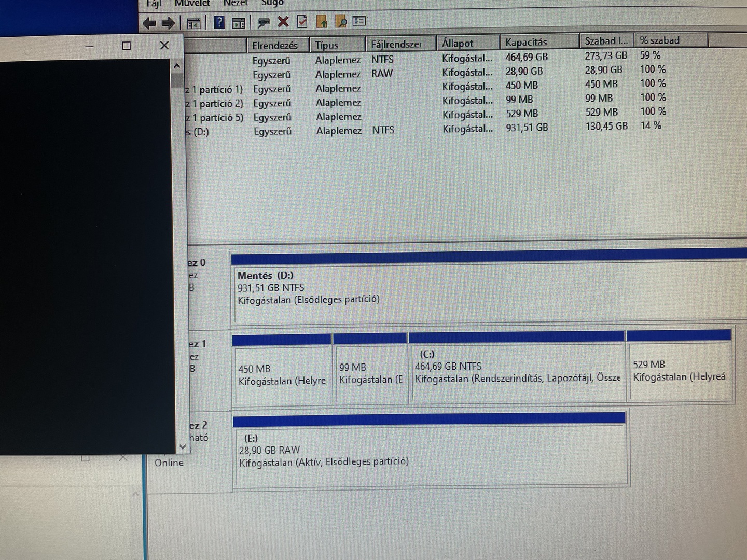Screen dimensions: 747x560
Task: Click the 14 % free cell
Action: pyautogui.click(x=651, y=125)
